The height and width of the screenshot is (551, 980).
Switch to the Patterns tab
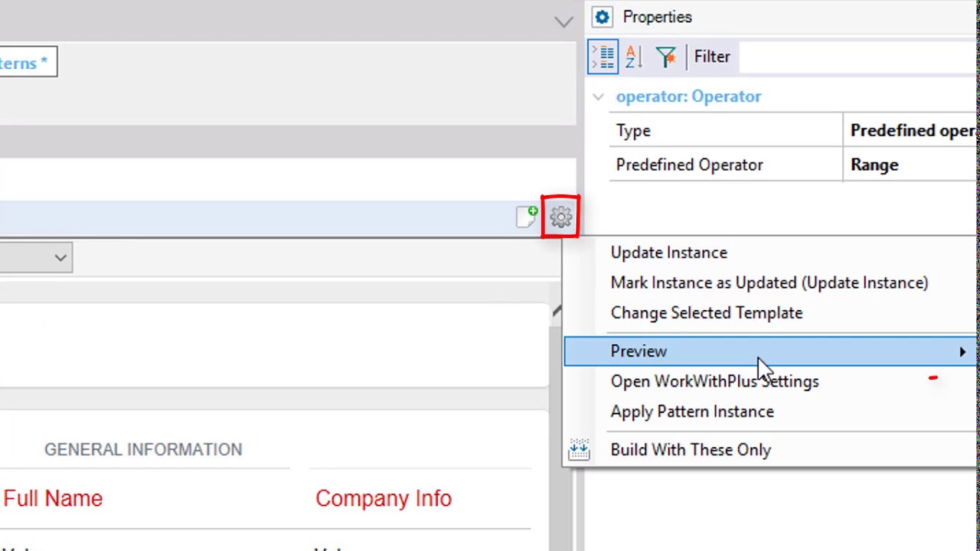click(x=24, y=63)
